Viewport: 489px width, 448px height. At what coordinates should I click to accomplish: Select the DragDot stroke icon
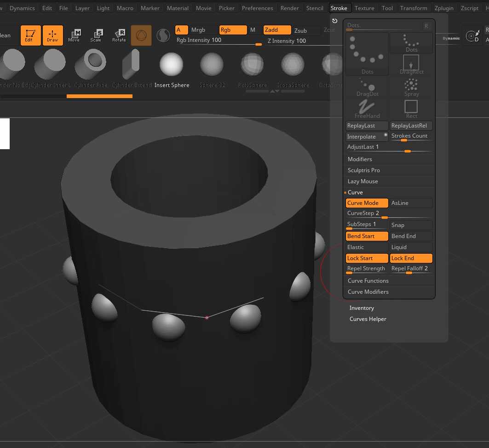coord(367,87)
